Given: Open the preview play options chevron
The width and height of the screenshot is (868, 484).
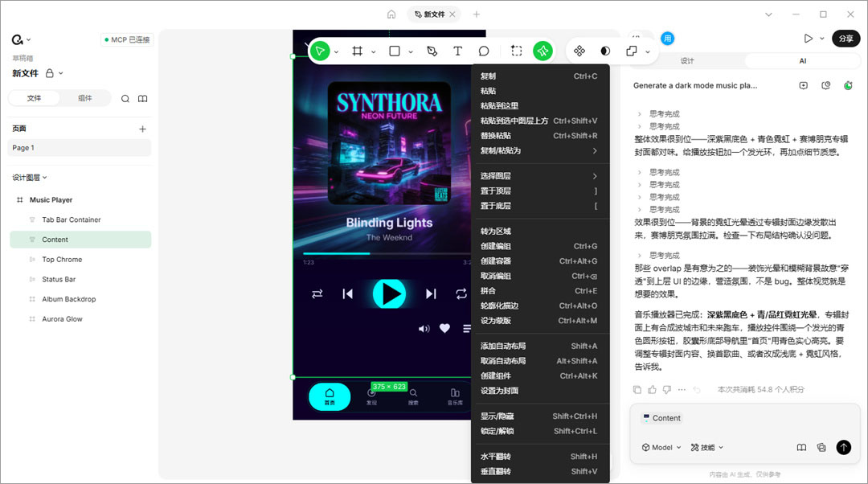Looking at the screenshot, I should pos(822,39).
